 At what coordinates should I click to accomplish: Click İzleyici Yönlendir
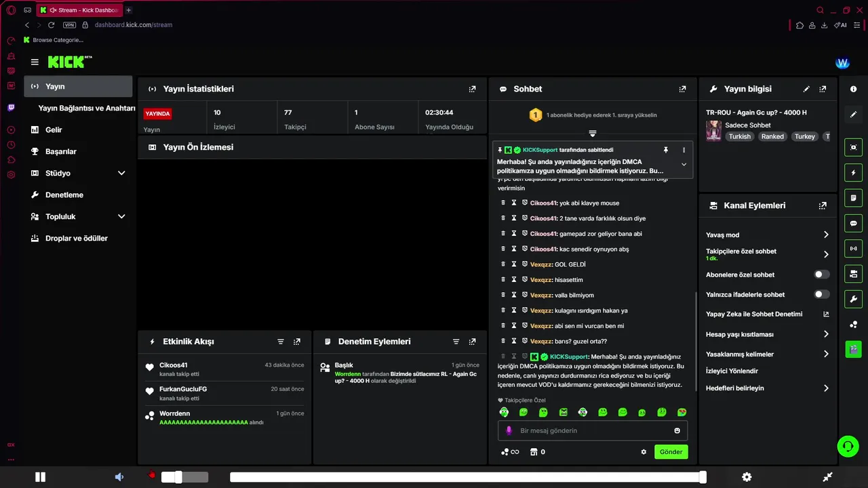click(732, 371)
